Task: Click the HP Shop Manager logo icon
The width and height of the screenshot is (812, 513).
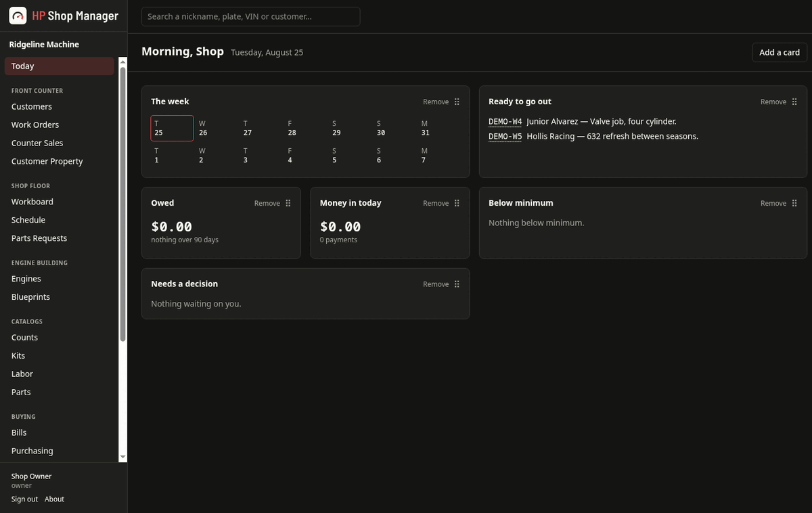Action: click(18, 16)
